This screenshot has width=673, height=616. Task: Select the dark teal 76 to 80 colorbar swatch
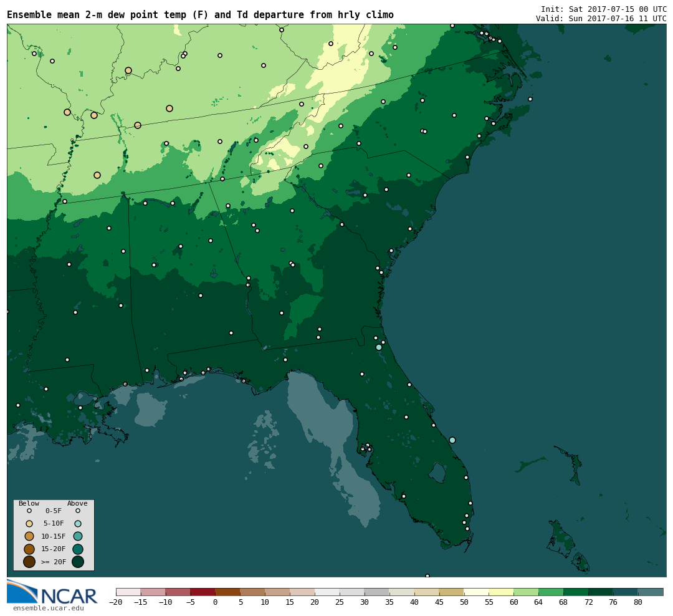pos(626,592)
